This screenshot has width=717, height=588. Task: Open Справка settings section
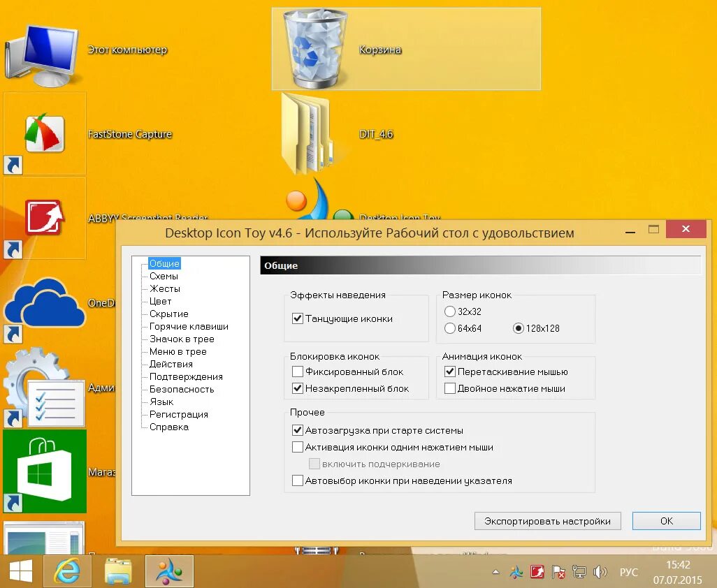(168, 427)
